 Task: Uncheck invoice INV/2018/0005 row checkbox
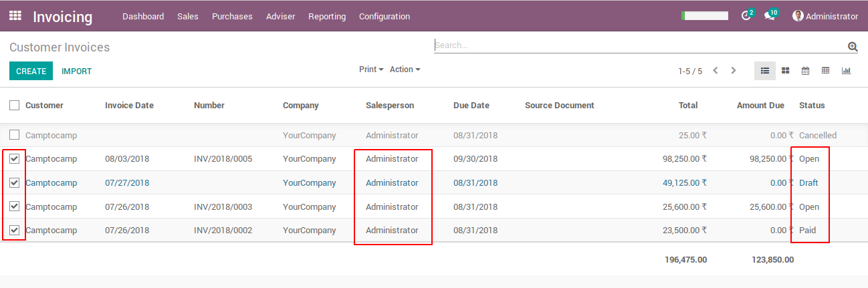click(x=15, y=159)
